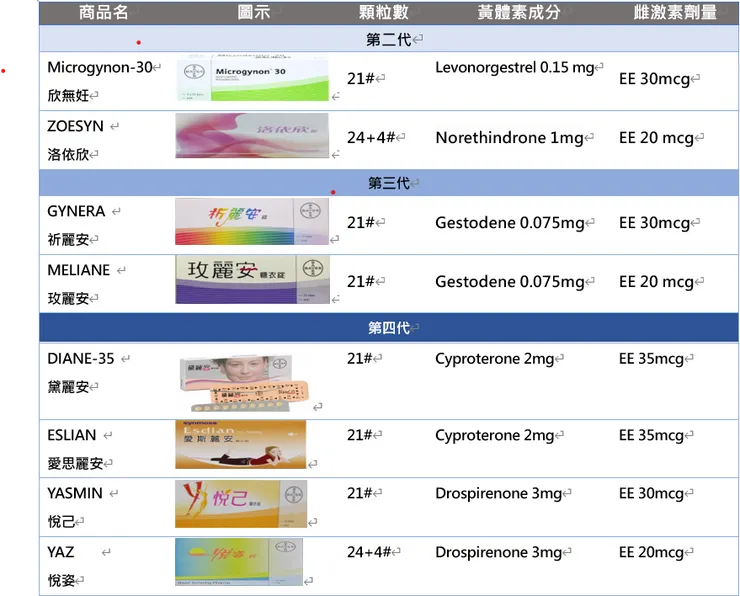The width and height of the screenshot is (740, 596).
Task: Click the YASMIN product name
Action: 75,493
